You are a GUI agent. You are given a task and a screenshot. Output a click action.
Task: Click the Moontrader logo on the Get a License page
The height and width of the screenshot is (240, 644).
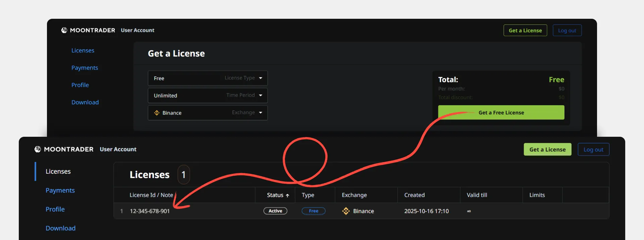[x=64, y=30]
